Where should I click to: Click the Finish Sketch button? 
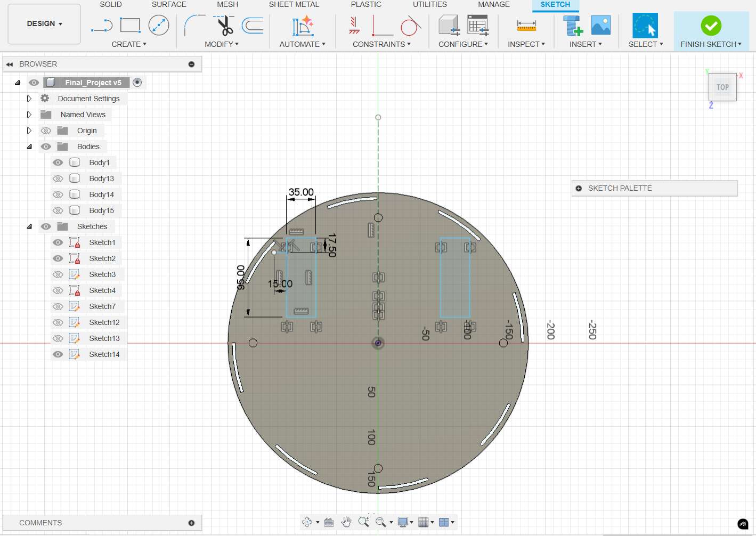pos(711,31)
